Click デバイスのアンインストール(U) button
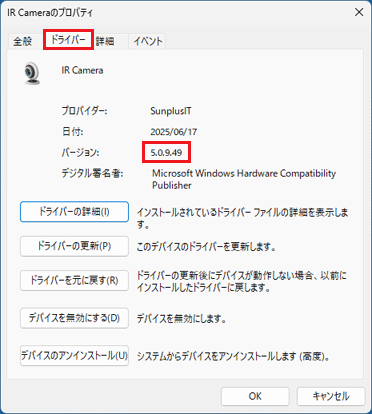The height and width of the screenshot is (414, 372). pyautogui.click(x=74, y=356)
